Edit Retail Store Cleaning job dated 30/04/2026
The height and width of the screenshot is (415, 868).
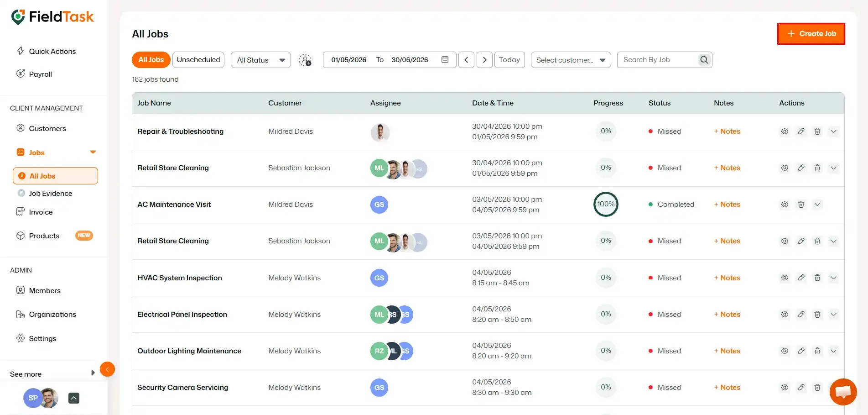[x=801, y=168]
